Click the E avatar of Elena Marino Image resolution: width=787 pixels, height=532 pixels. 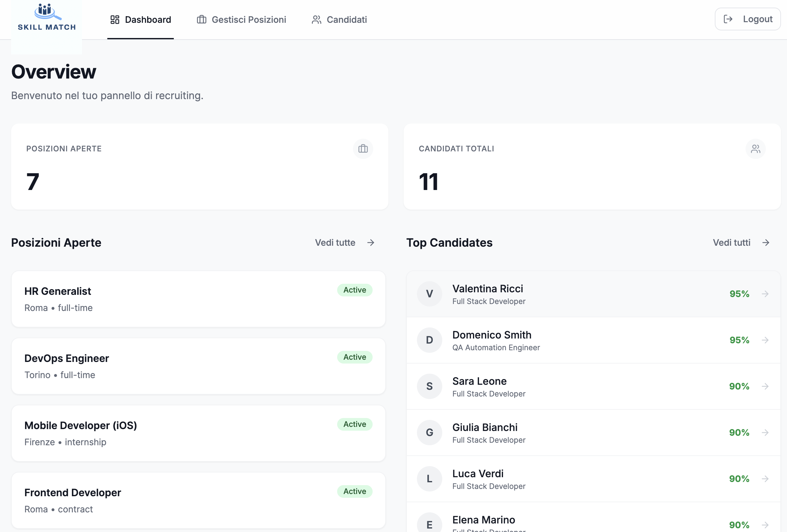(x=429, y=523)
